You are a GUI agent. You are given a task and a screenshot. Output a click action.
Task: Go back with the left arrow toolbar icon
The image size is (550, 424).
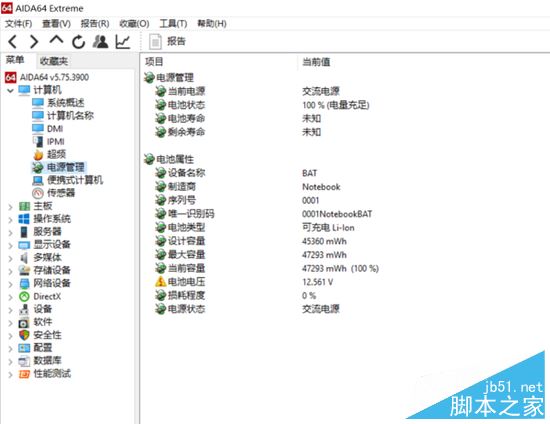tap(13, 42)
